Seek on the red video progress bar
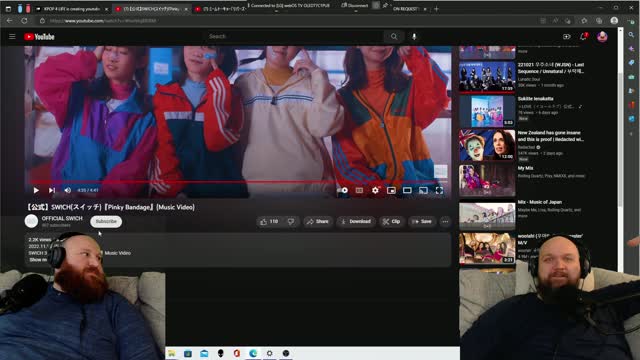 click(238, 182)
